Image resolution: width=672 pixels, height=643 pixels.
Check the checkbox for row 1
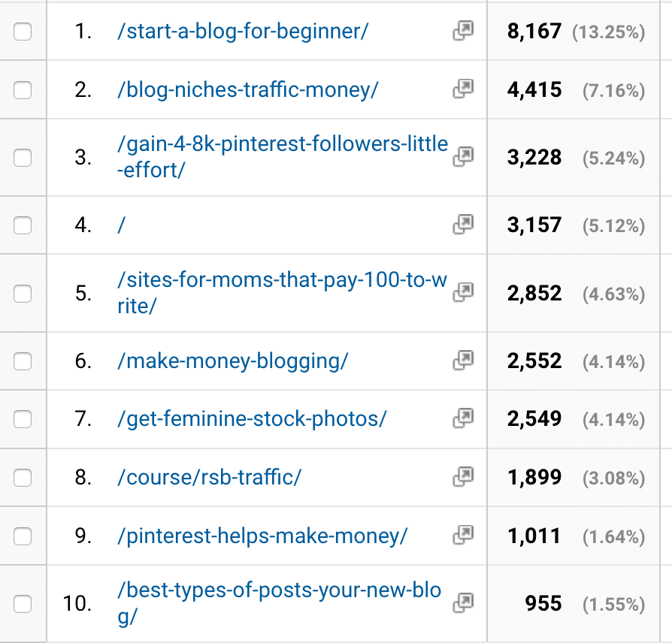click(23, 31)
